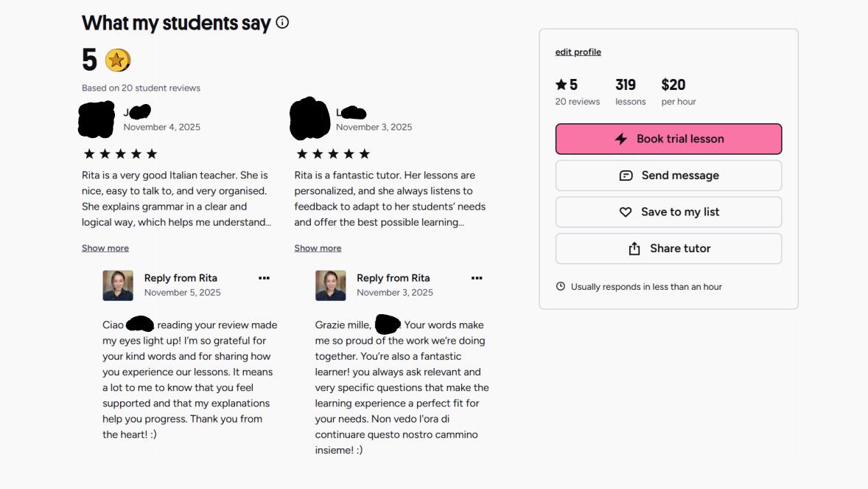
Task: Click the five-star rating on the November 4 review
Action: [x=120, y=154]
